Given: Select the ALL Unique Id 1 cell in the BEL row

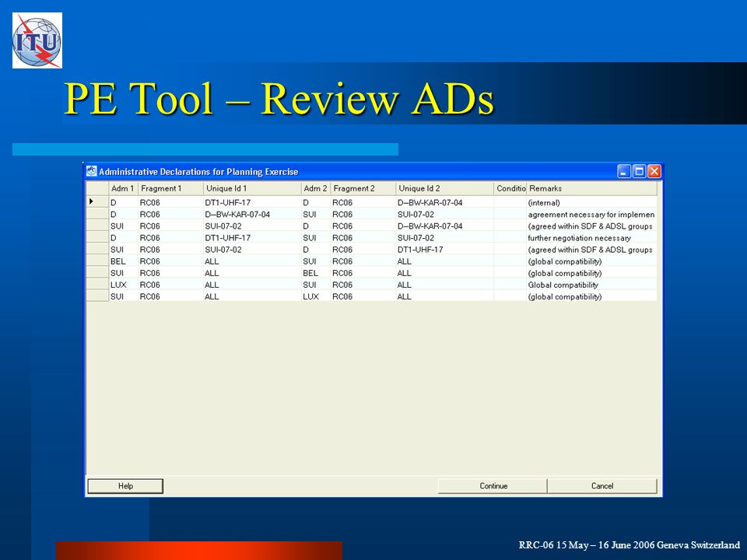Looking at the screenshot, I should [252, 261].
